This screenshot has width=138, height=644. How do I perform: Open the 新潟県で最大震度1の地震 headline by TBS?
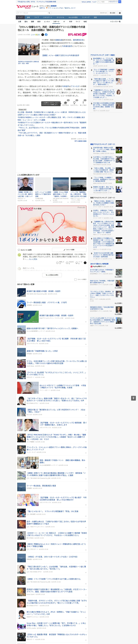(44, 291)
